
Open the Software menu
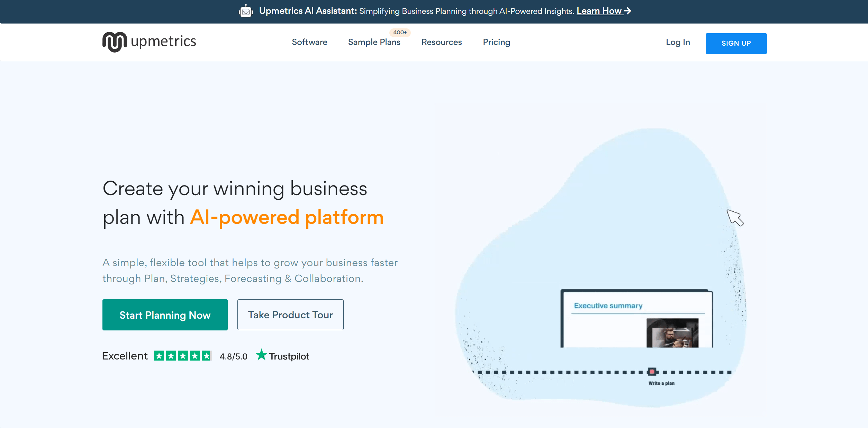tap(309, 42)
